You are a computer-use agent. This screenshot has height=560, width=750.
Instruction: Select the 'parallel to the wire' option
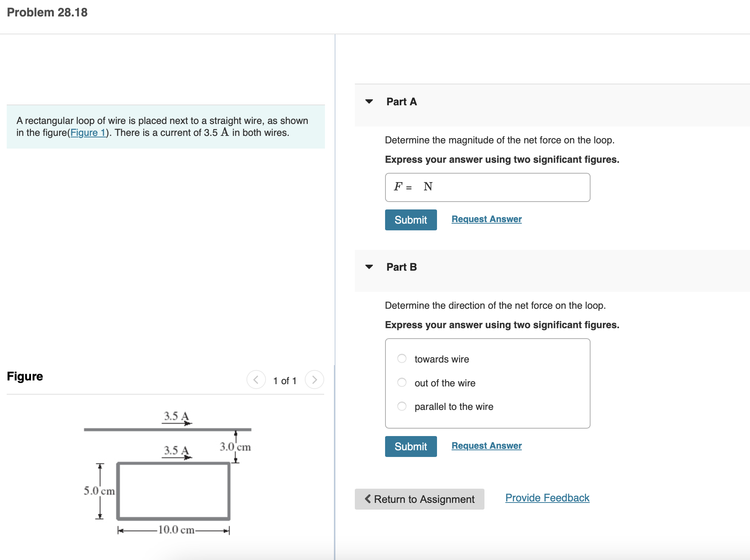[402, 406]
